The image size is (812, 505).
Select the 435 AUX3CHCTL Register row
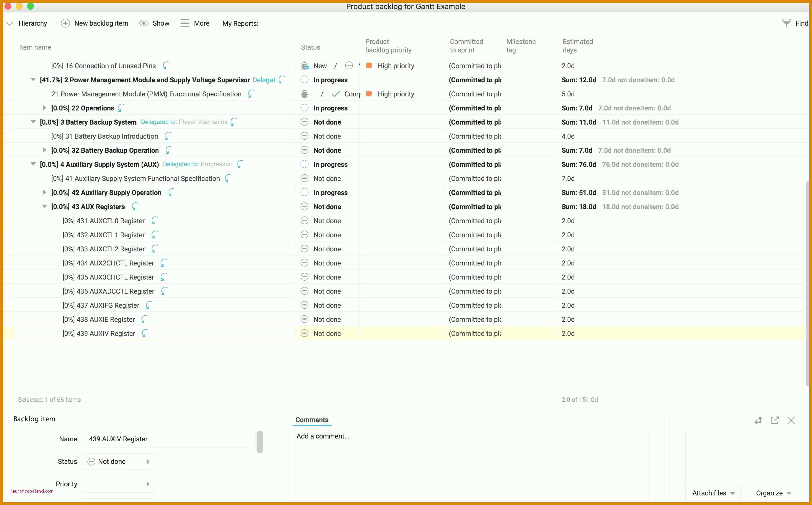pos(404,277)
